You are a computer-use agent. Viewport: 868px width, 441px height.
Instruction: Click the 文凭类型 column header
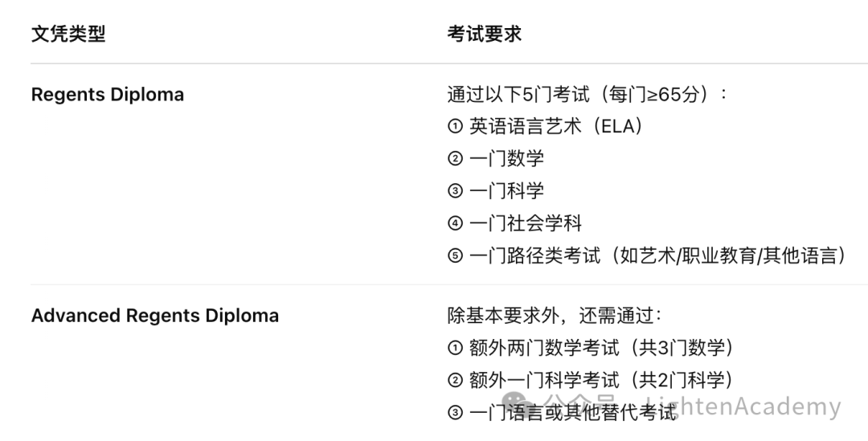click(68, 34)
